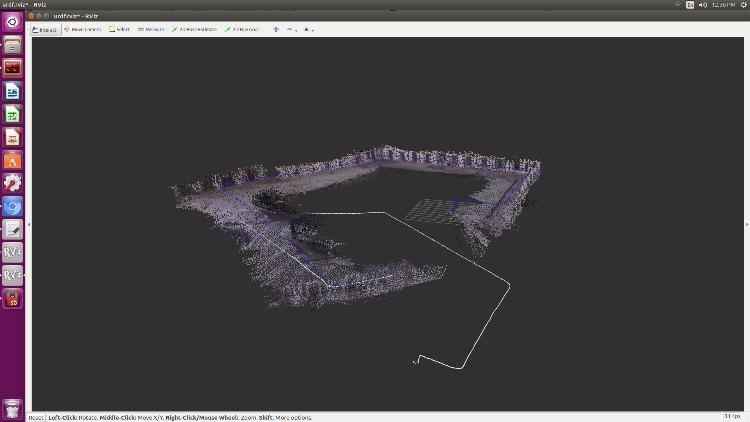The width and height of the screenshot is (750, 422).
Task: Open Ubuntu Software Center from dock
Action: pyautogui.click(x=13, y=161)
